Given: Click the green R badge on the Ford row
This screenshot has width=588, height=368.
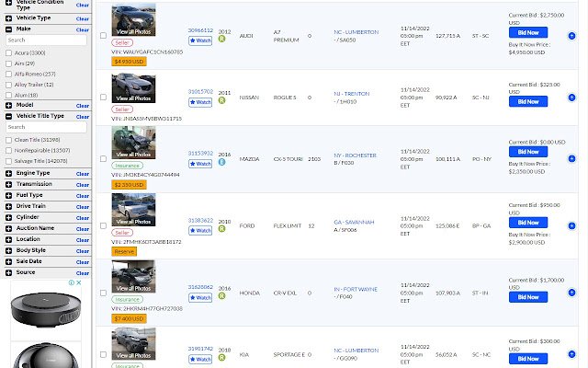Looking at the screenshot, I should tap(222, 229).
